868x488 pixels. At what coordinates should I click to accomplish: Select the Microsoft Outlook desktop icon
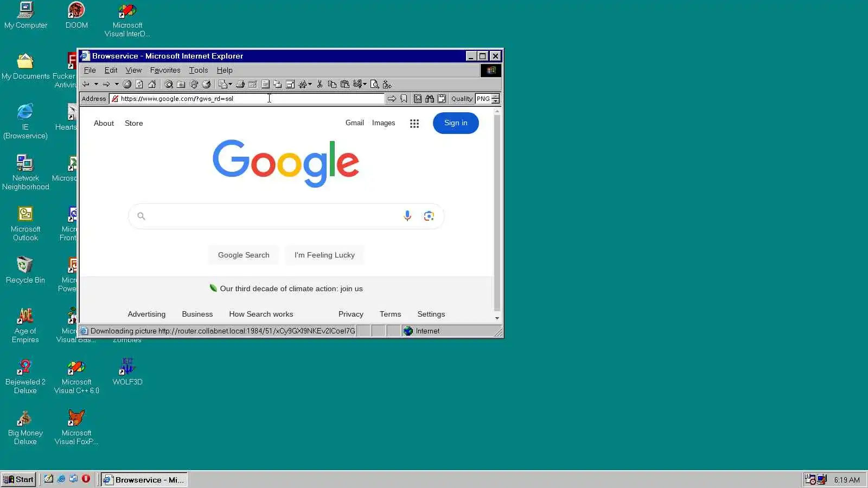click(x=25, y=223)
